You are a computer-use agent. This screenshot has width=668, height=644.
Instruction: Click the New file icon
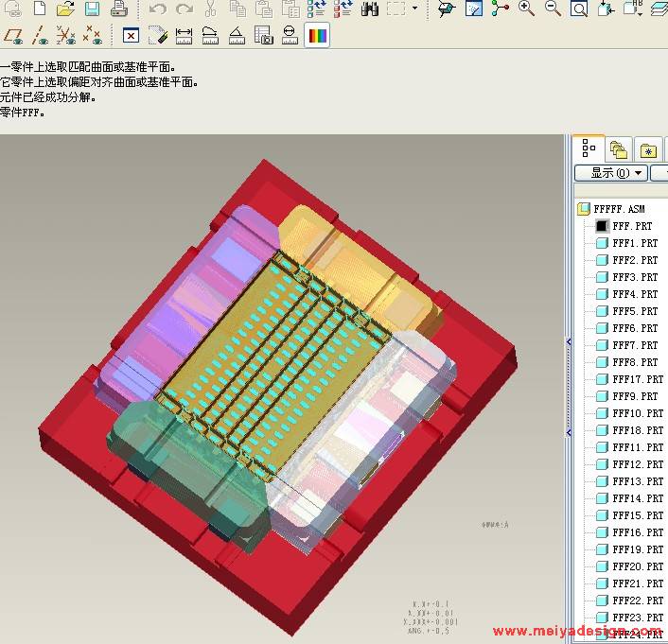point(40,9)
